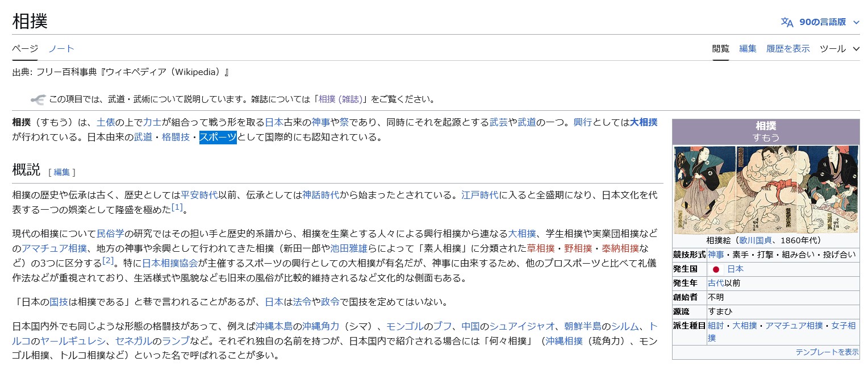This screenshot has height=366, width=868.
Task: Follow the 武芸 link
Action: [499, 122]
